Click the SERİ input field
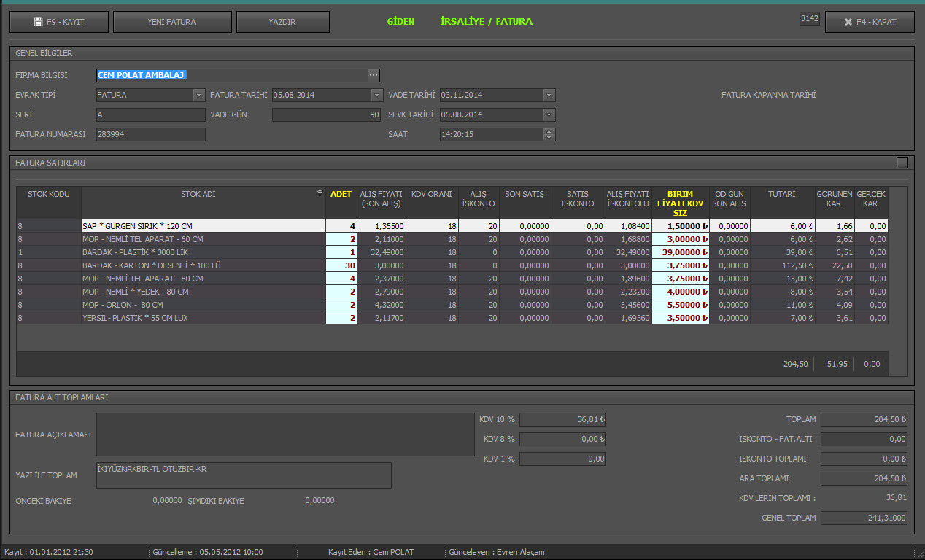Viewport: 925px width, 560px height. pos(151,114)
